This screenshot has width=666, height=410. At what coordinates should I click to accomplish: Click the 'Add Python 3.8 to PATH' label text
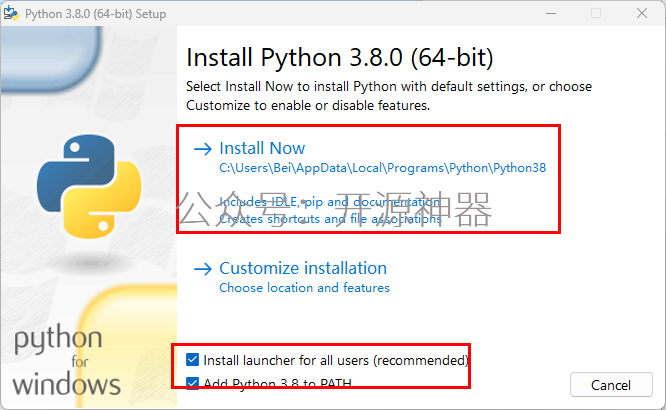(x=277, y=384)
